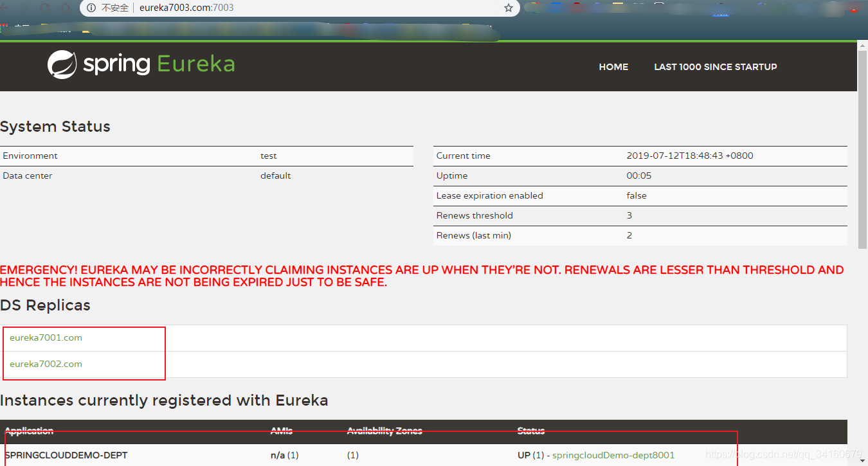Click the 'Renews threshold' label
Image resolution: width=868 pixels, height=466 pixels.
pyautogui.click(x=475, y=215)
